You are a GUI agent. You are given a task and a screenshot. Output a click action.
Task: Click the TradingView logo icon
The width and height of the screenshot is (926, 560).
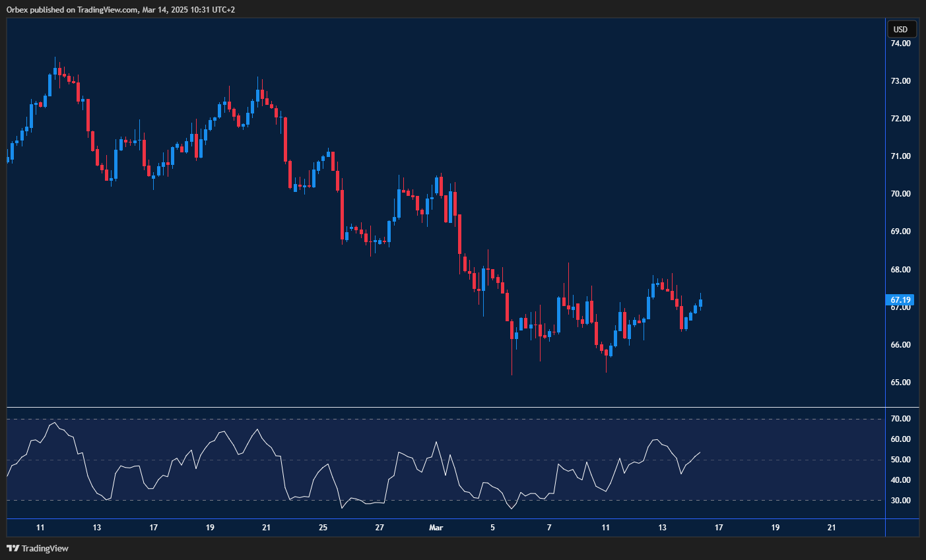tap(13, 548)
